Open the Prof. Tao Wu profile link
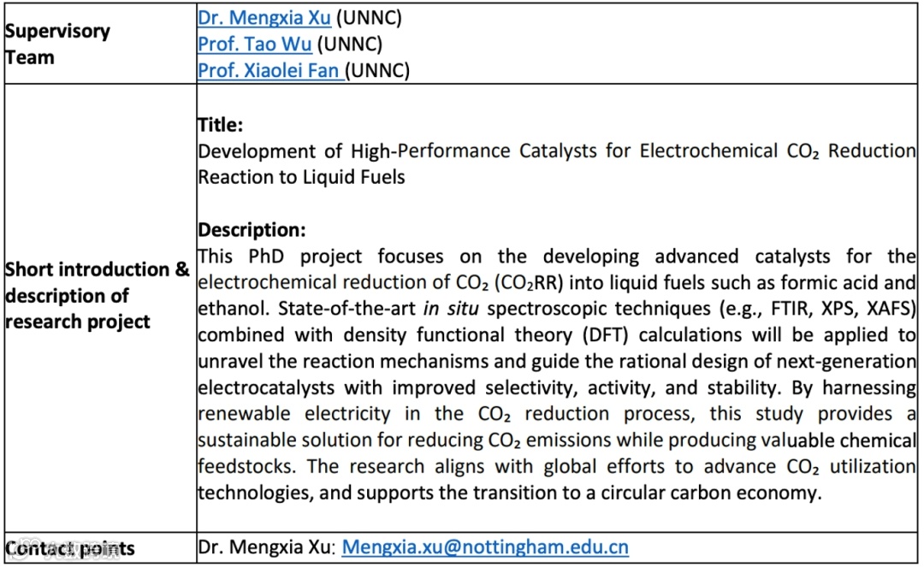The width and height of the screenshot is (924, 567). click(254, 44)
